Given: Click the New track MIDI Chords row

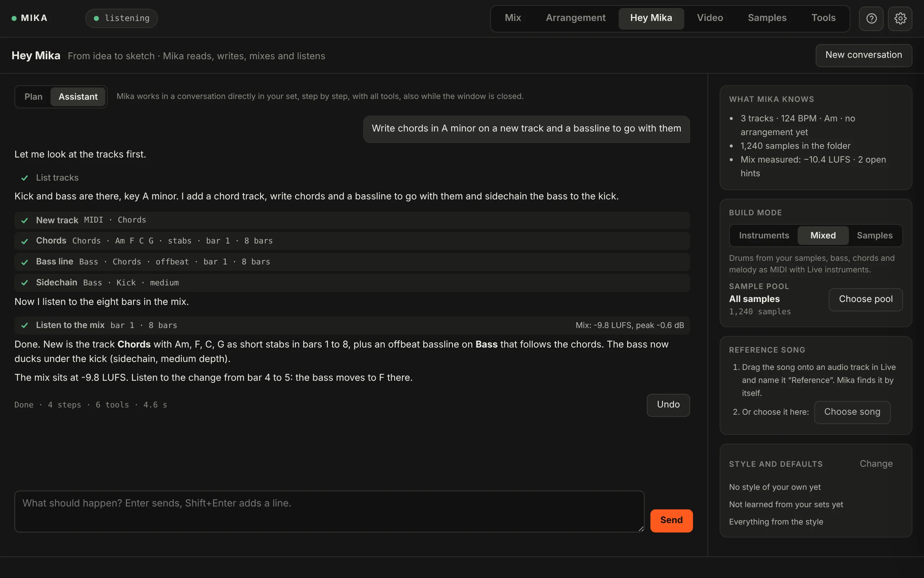Looking at the screenshot, I should (352, 220).
